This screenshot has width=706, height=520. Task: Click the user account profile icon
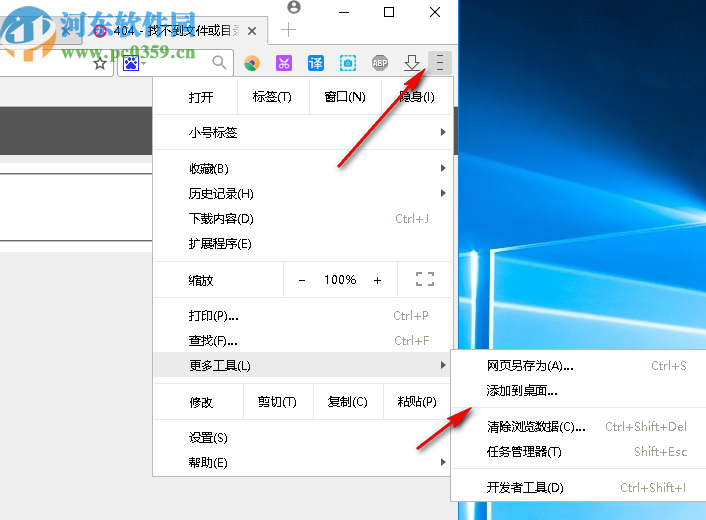pos(294,7)
